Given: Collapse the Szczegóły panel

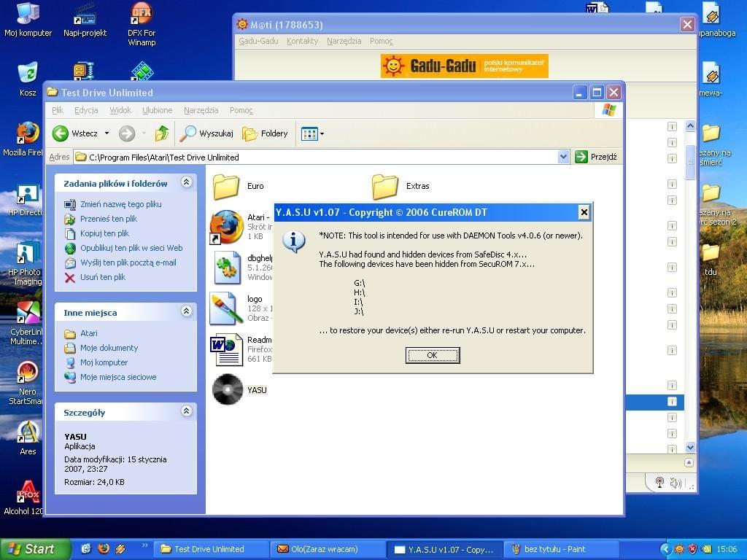Looking at the screenshot, I should (x=187, y=411).
